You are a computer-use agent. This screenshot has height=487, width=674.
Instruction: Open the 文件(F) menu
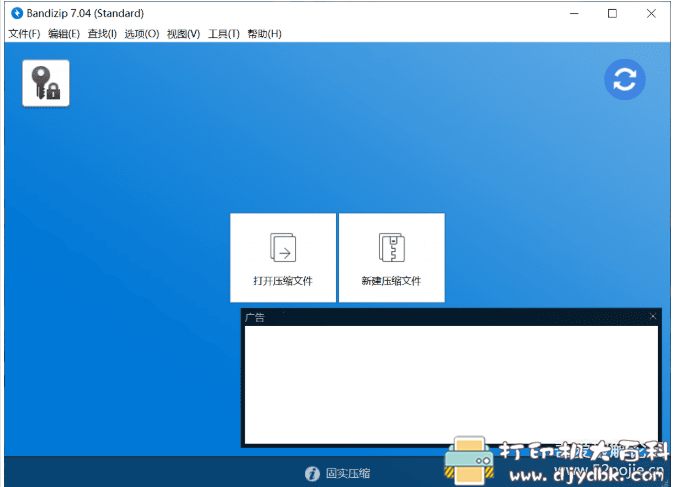[x=24, y=34]
